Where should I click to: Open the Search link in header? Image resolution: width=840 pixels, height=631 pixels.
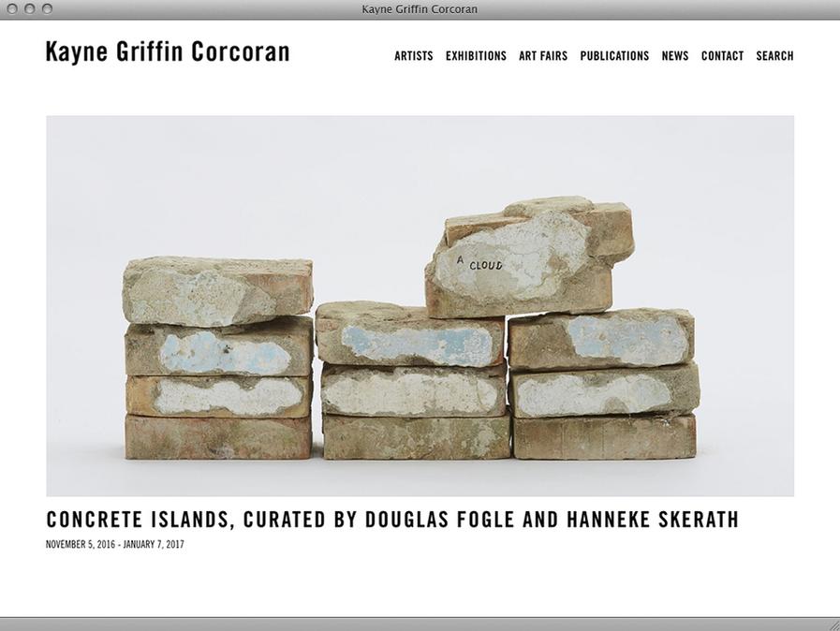click(774, 56)
